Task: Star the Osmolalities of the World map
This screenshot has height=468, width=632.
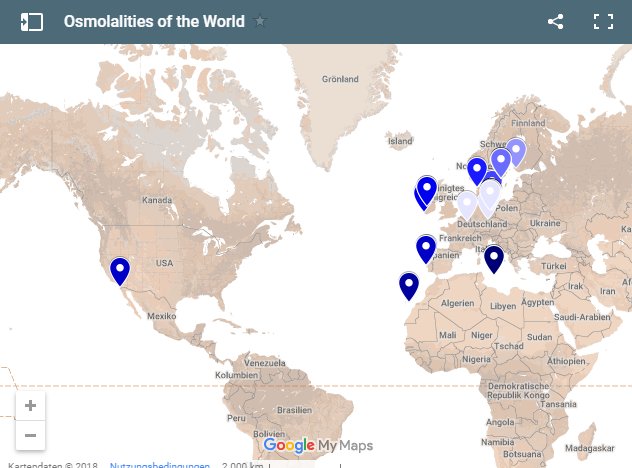Action: click(x=260, y=20)
